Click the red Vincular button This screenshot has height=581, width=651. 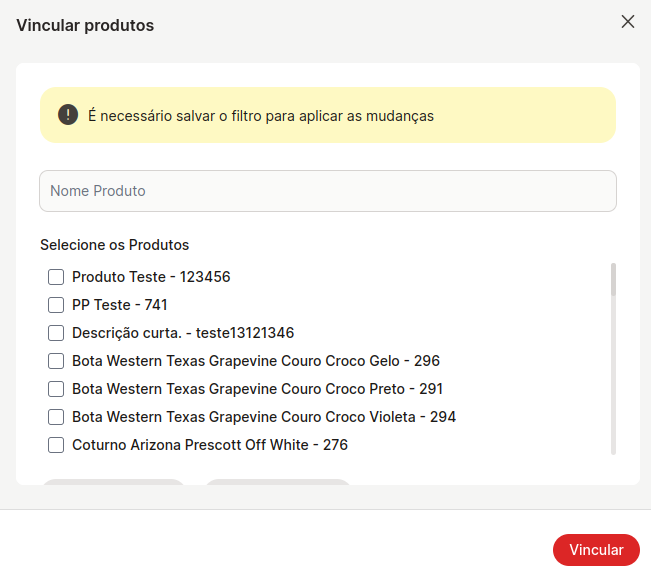pos(596,550)
